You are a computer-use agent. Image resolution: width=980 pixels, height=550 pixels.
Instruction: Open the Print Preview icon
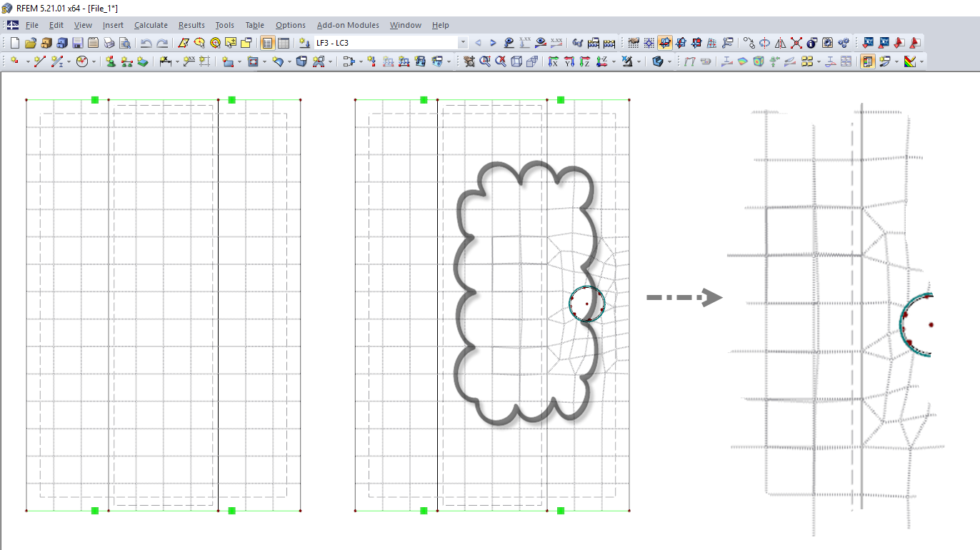click(124, 42)
